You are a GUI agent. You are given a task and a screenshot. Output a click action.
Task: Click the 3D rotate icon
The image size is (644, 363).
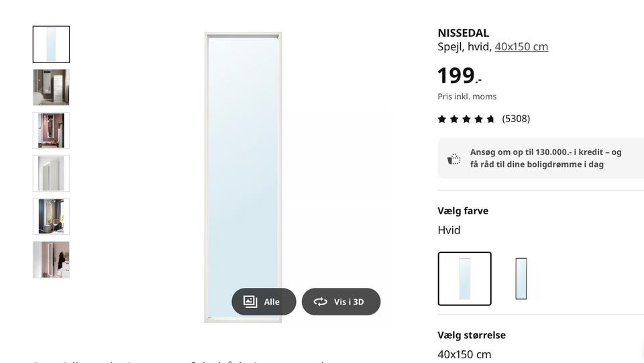[x=321, y=302]
